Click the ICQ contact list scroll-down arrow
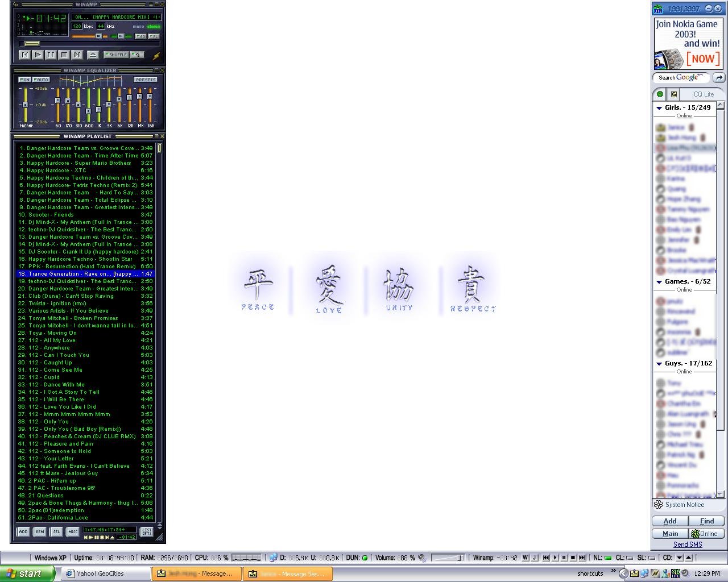 tap(721, 494)
